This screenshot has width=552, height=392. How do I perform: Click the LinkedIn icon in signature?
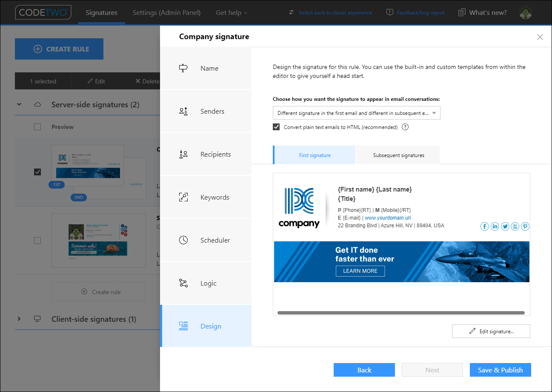click(x=495, y=226)
